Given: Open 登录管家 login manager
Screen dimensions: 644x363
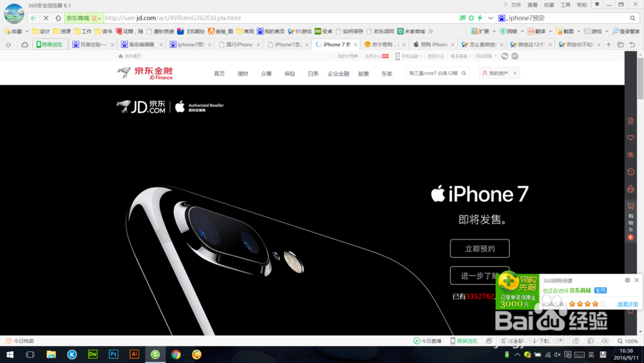Looking at the screenshot, I should pos(626,31).
